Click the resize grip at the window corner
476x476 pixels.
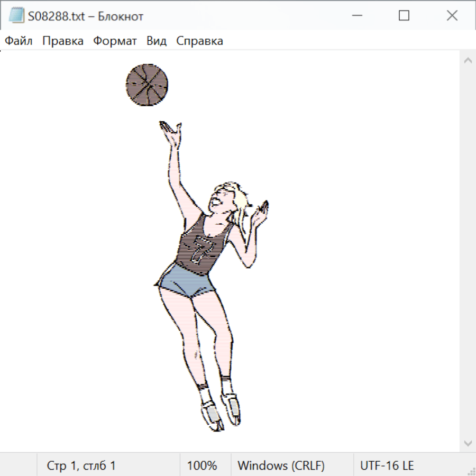pos(471,471)
